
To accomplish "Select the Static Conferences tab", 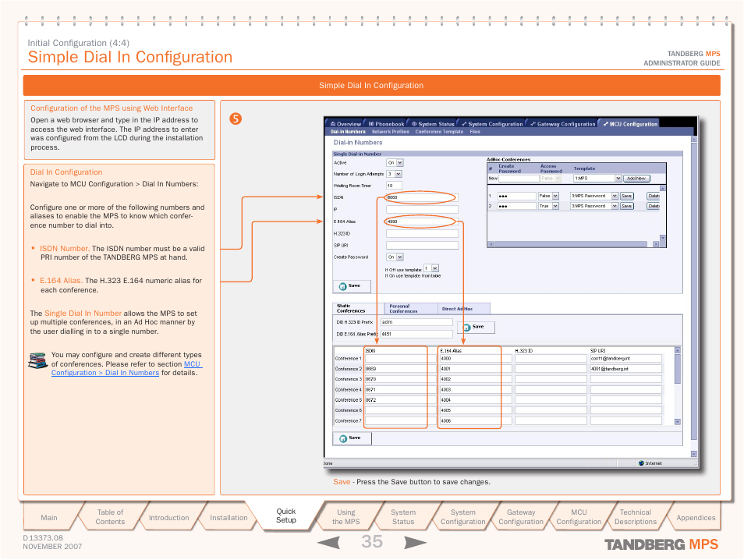I will click(358, 309).
